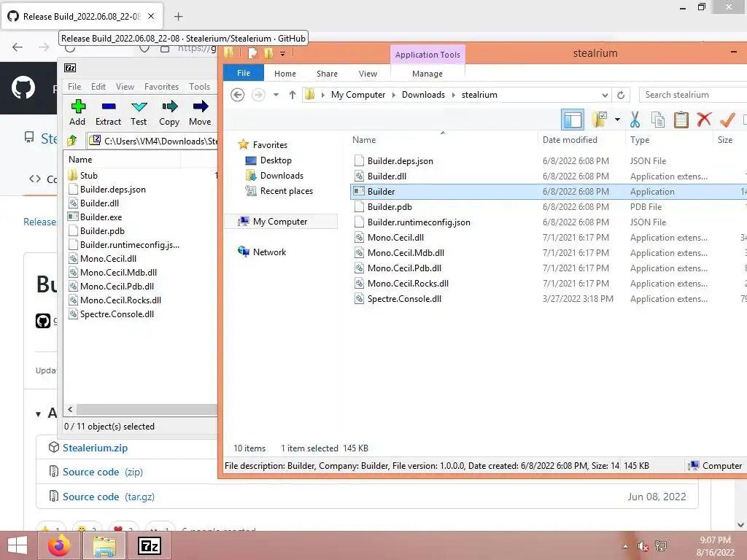Click the Search stealrium input field
The width and height of the screenshot is (747, 560).
(x=693, y=95)
